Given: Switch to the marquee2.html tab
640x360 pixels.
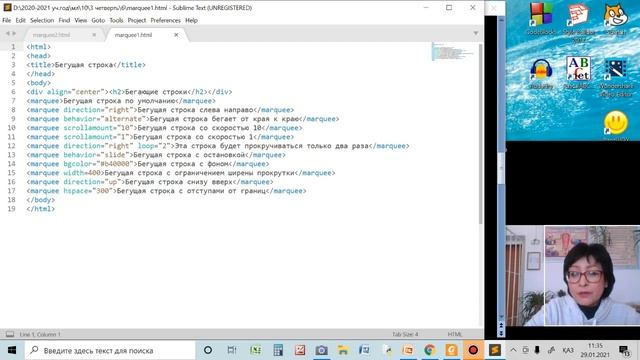Looking at the screenshot, I should (x=51, y=35).
